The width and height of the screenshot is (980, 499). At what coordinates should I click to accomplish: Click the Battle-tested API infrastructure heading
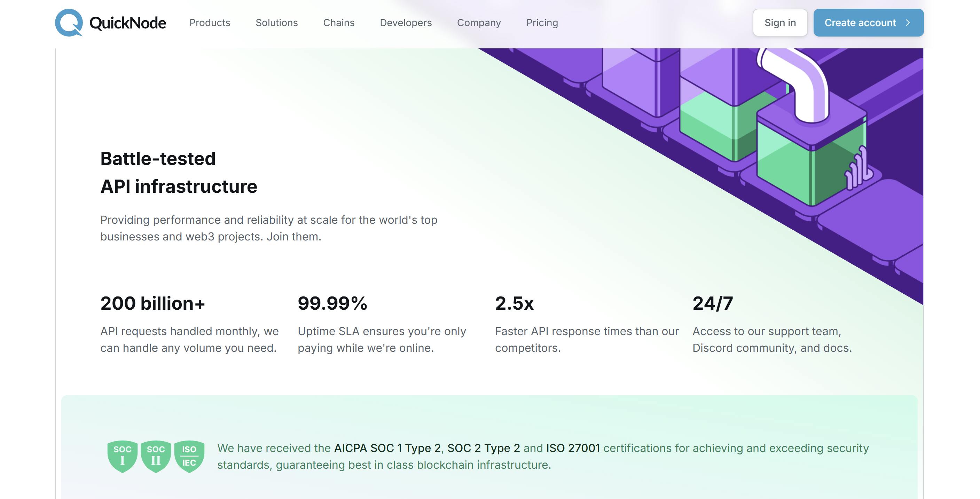point(179,173)
